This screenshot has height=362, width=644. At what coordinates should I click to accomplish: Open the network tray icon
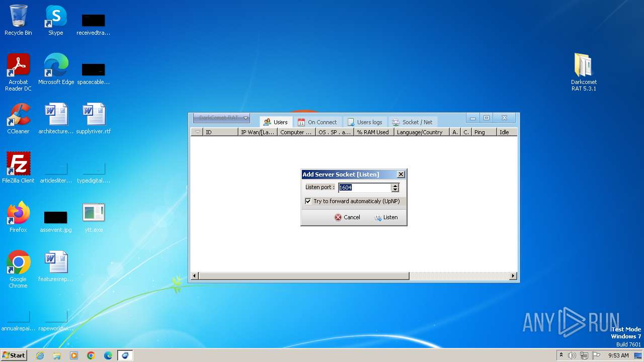point(584,355)
